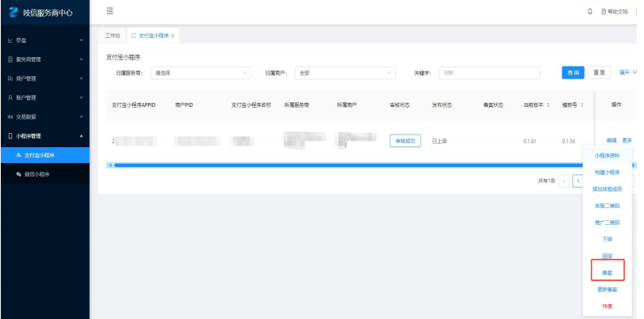The height and width of the screenshot is (319, 644).
Task: Collapse the 小程序管理 sidebar menu
Action: 44,136
